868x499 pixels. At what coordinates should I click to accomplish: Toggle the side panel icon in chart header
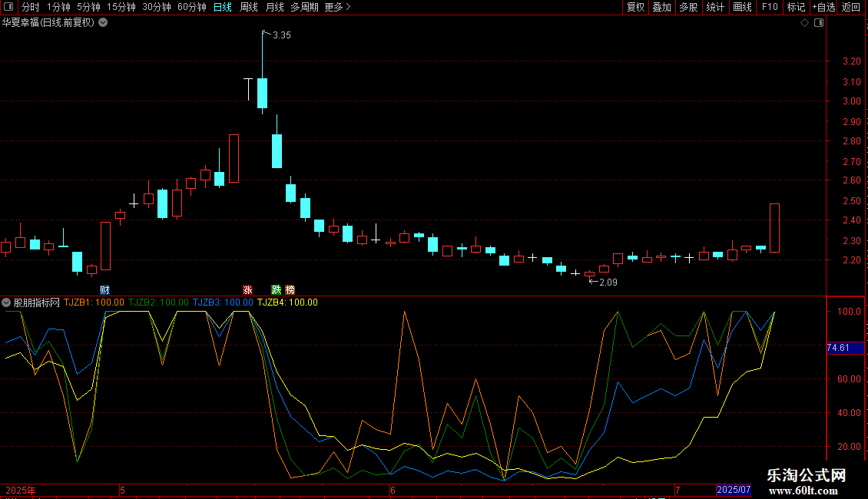(x=819, y=23)
